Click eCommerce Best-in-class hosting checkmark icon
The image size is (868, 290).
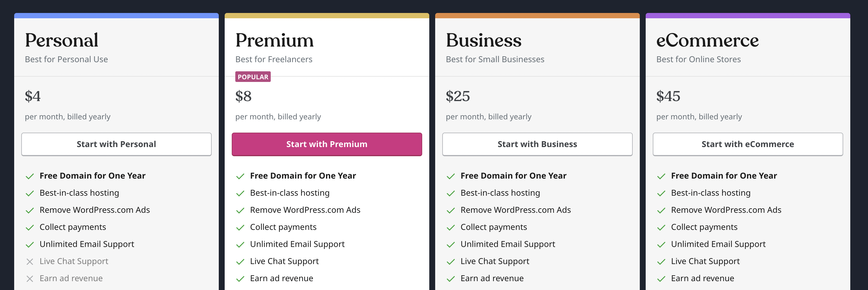pyautogui.click(x=661, y=193)
